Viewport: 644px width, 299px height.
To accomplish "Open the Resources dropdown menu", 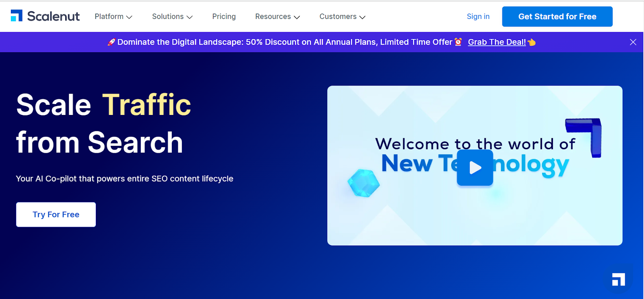I will point(278,16).
